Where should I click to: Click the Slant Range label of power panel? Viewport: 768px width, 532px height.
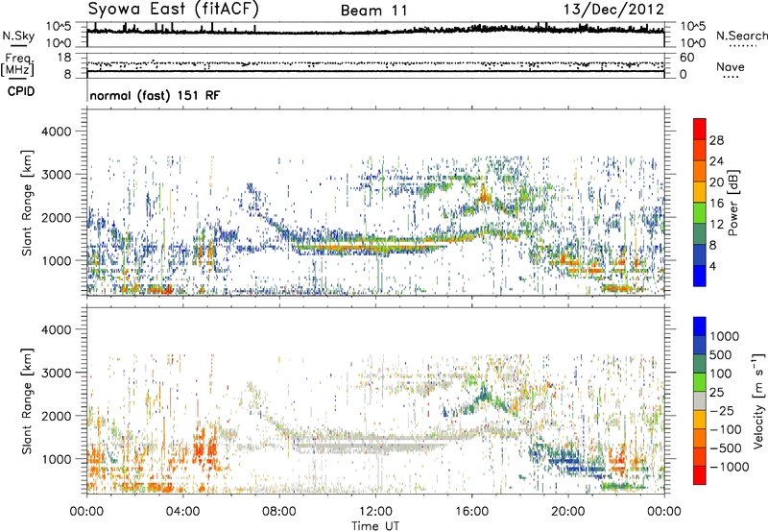27,203
